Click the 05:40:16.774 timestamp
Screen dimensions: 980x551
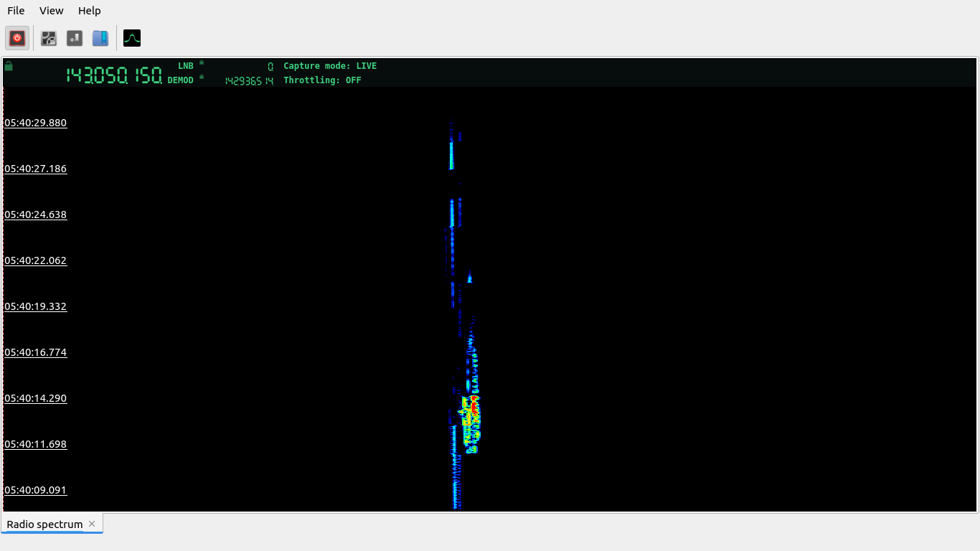coord(36,352)
